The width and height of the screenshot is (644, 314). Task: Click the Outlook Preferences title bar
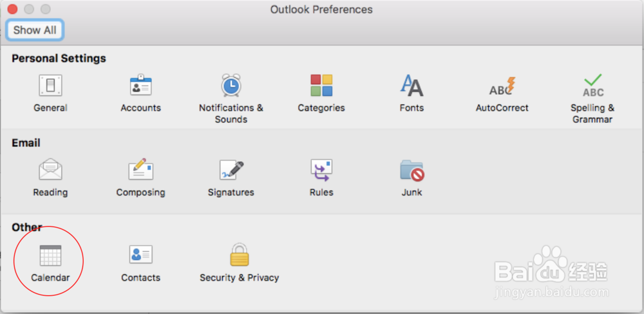coord(321,10)
